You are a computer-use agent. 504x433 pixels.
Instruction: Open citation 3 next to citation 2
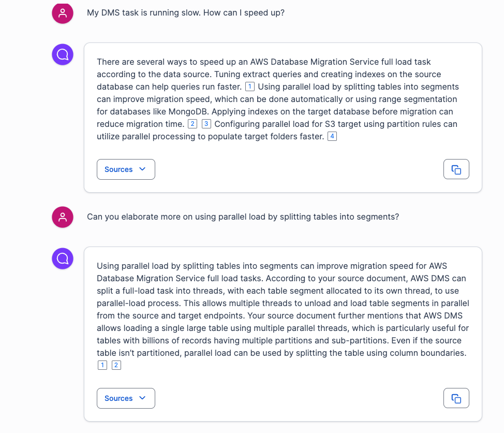click(206, 124)
